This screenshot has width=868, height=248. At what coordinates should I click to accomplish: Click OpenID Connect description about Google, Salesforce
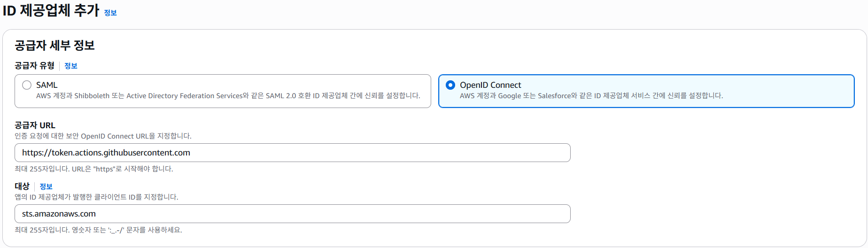pos(591,96)
